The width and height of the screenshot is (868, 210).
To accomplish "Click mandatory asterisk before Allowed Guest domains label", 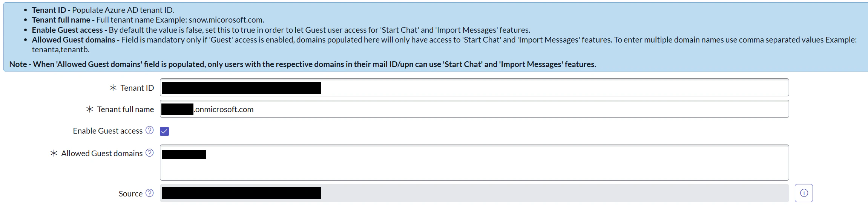I will tap(54, 153).
